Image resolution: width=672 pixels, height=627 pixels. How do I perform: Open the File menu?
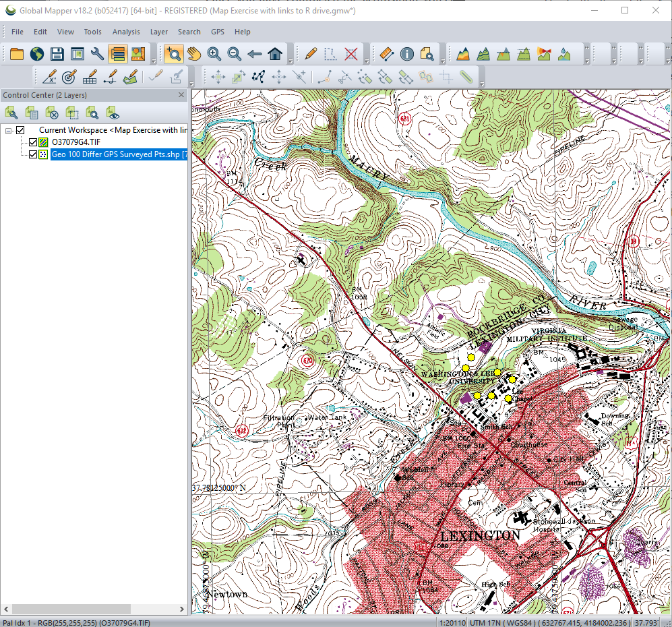click(x=17, y=32)
